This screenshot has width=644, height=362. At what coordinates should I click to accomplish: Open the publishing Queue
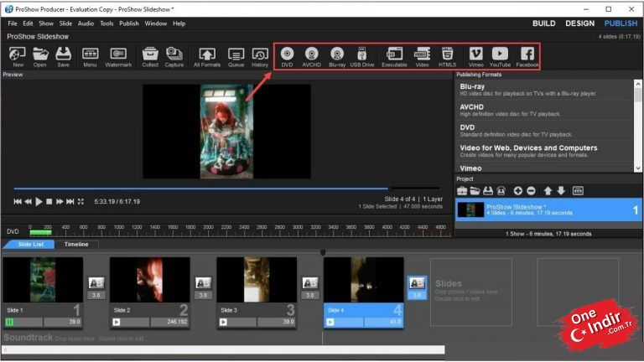click(236, 57)
